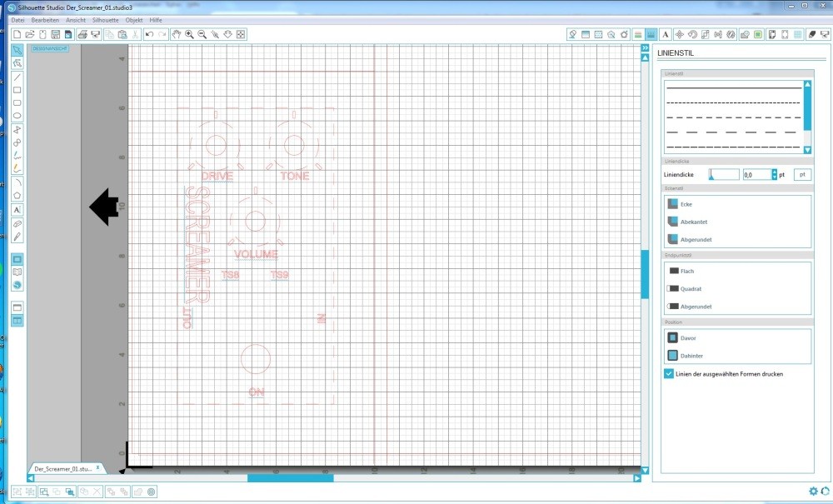Zoom in with the plus magnifier
833x504 pixels.
[x=189, y=34]
